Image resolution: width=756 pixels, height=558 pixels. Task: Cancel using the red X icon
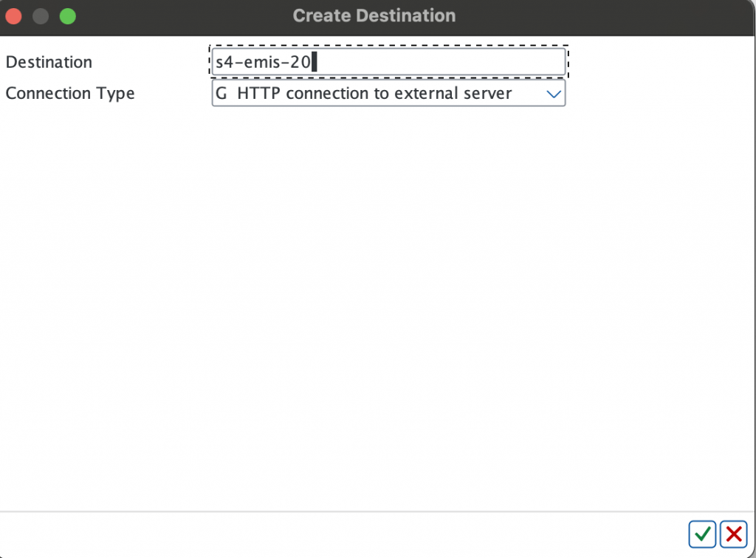point(733,534)
